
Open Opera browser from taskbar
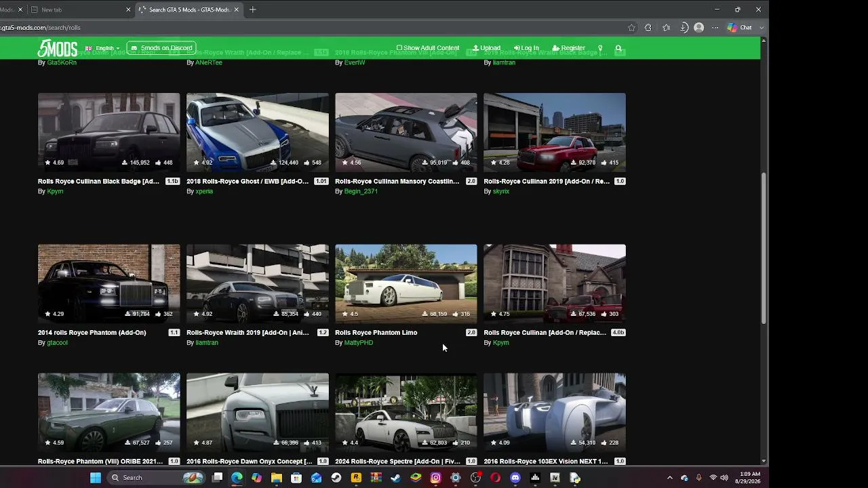click(x=495, y=478)
